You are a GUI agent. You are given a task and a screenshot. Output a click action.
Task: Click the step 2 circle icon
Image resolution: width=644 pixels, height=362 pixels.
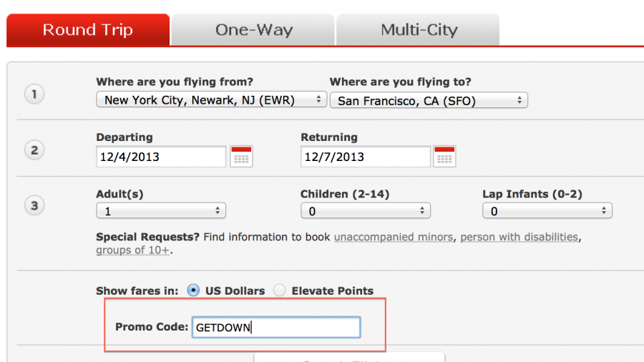coord(34,150)
